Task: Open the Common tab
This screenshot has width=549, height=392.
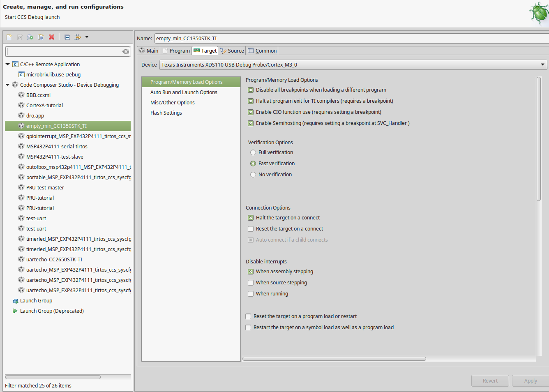Action: point(262,51)
